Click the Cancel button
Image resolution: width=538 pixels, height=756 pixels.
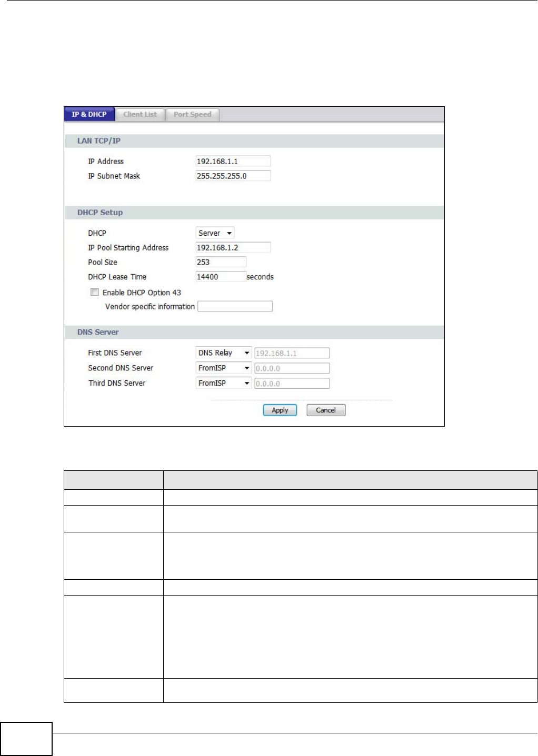coord(326,410)
